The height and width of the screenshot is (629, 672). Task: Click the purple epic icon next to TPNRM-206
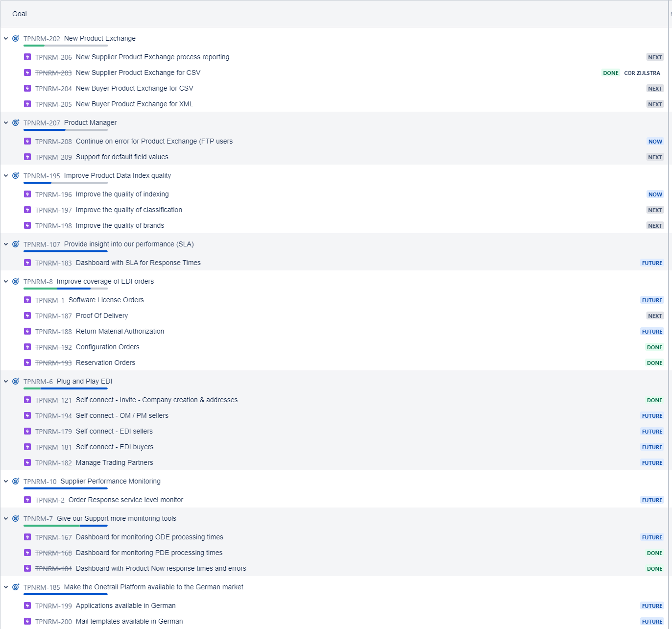[27, 57]
